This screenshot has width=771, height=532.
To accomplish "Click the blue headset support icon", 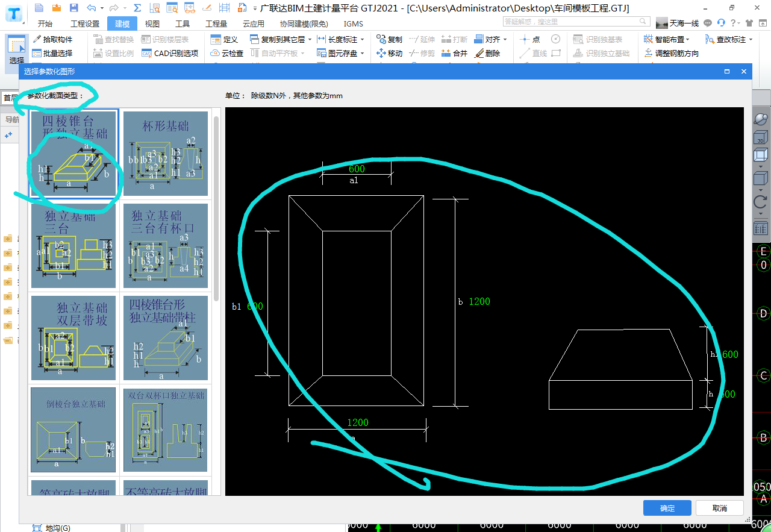I will (721, 23).
